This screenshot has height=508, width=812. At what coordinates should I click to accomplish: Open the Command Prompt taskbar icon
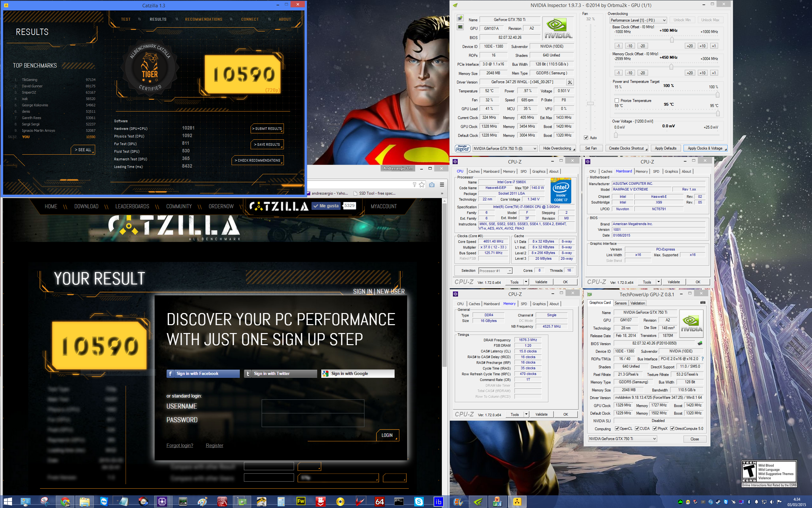(x=399, y=502)
